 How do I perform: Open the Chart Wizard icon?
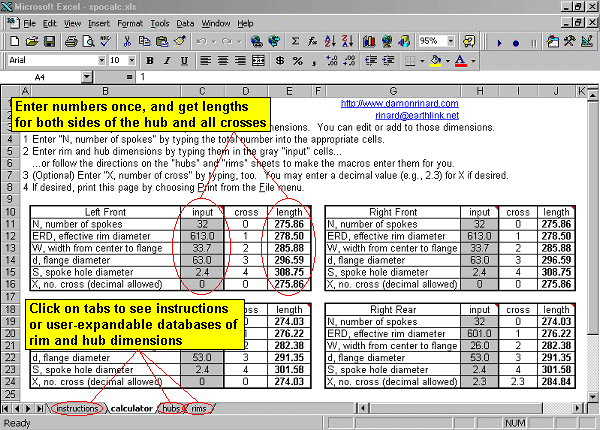369,41
